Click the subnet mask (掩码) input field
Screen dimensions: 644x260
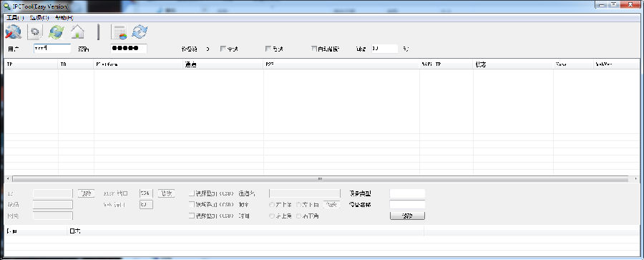coord(52,204)
